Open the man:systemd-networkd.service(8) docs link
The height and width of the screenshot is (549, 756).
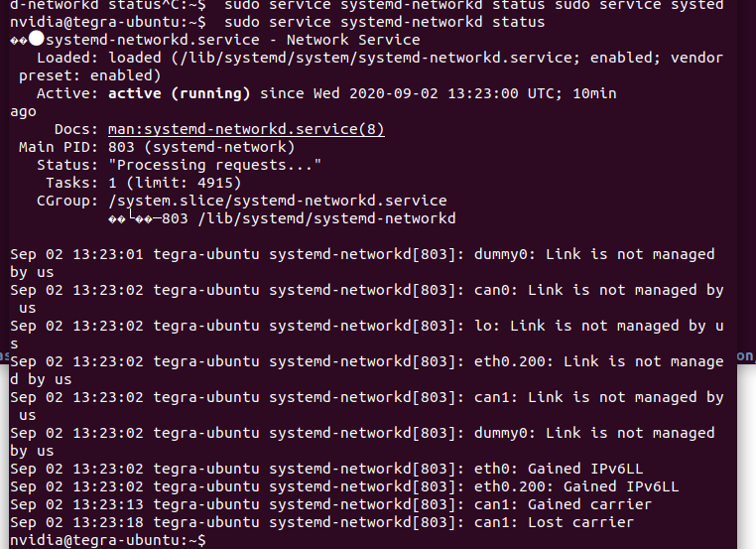[246, 129]
